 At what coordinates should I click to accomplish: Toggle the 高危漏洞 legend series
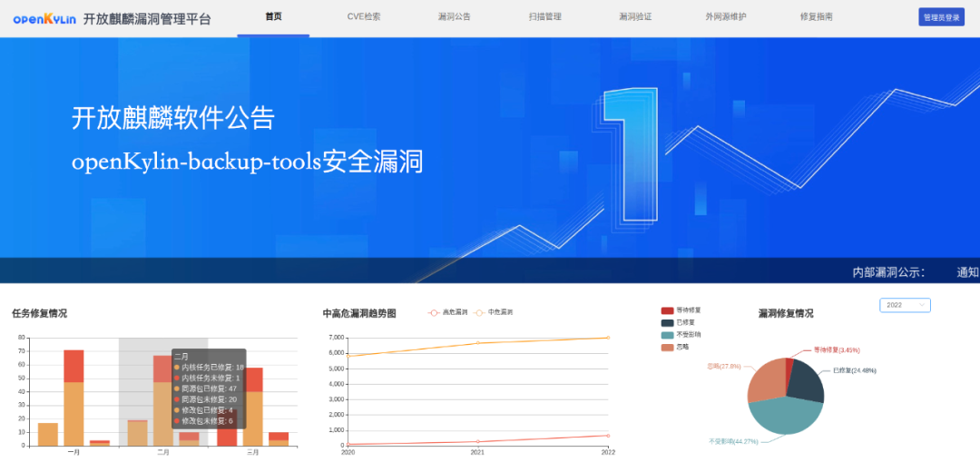click(448, 312)
